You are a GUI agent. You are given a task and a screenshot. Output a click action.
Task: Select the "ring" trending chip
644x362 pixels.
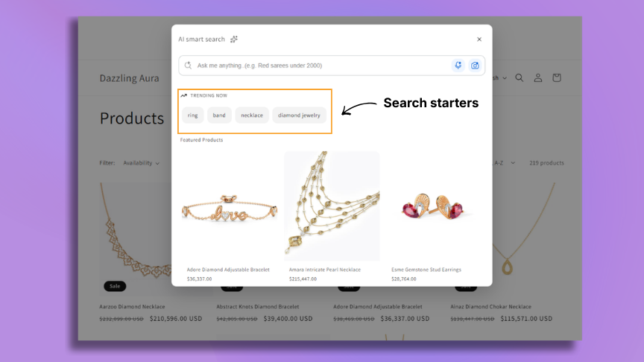[x=192, y=115]
